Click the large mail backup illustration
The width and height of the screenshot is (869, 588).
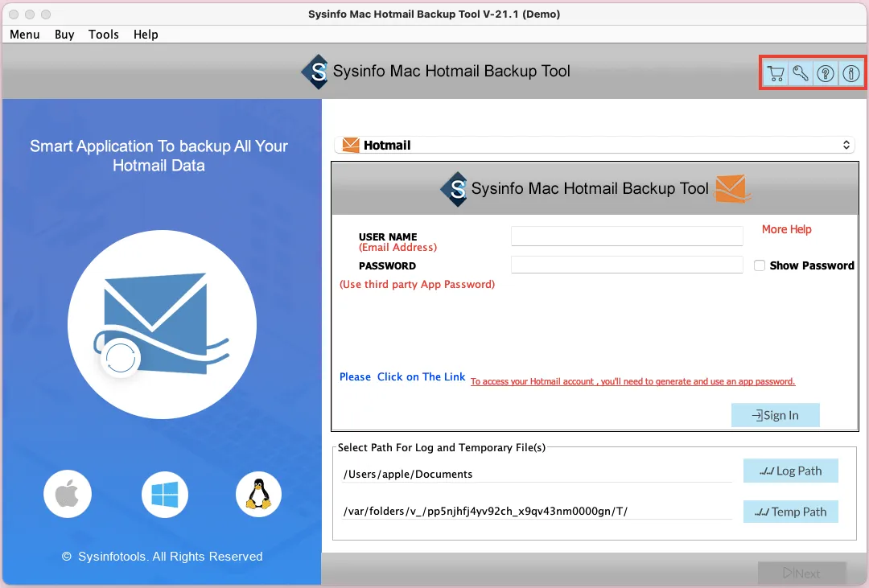[x=162, y=324]
